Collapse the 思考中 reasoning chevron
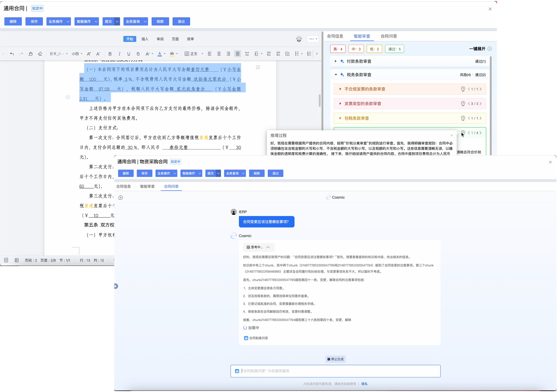This screenshot has height=392, width=557. [x=268, y=247]
